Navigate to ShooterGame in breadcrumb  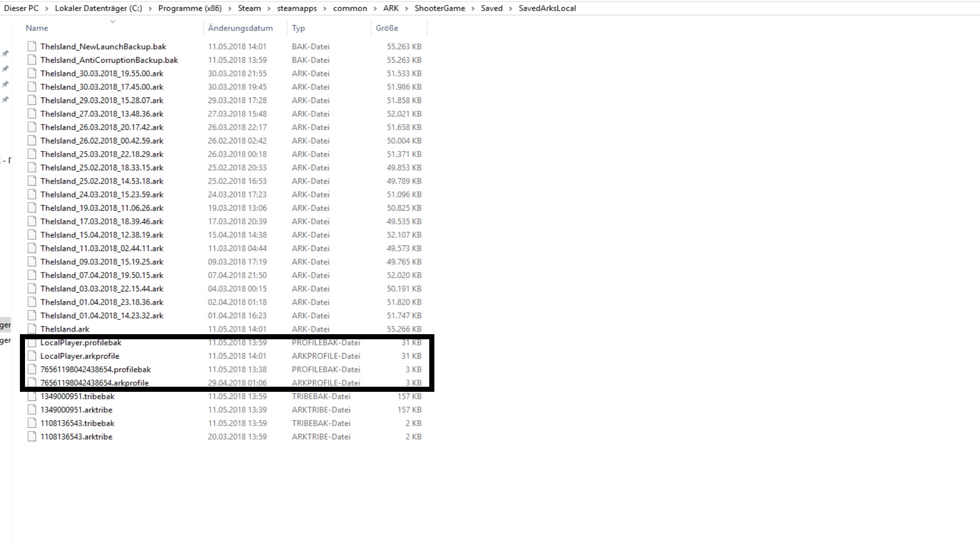440,8
